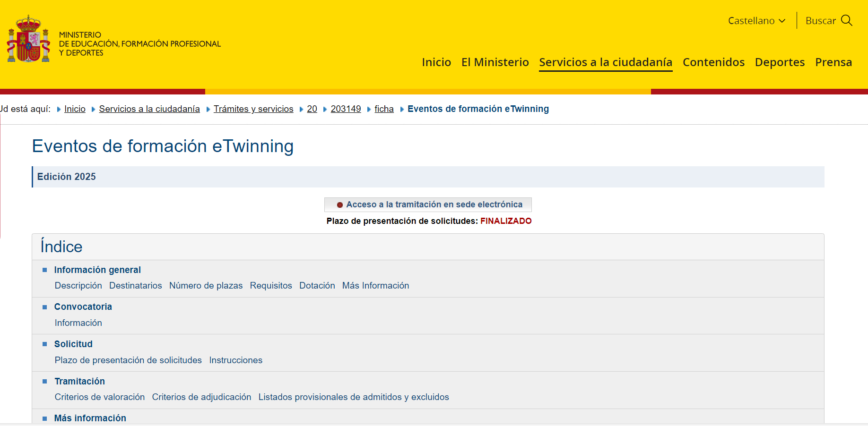This screenshot has width=868, height=426.
Task: Navigate to the Deportes section
Action: coord(780,62)
